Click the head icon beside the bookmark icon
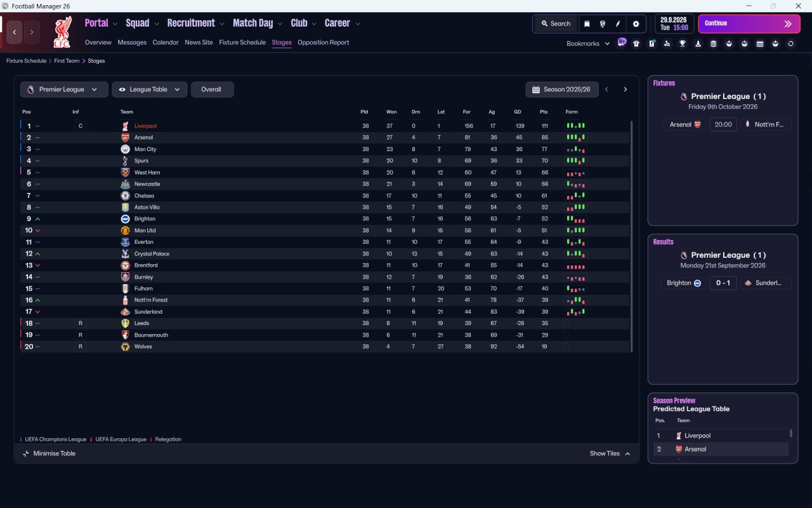This screenshot has height=508, width=812. (602, 23)
